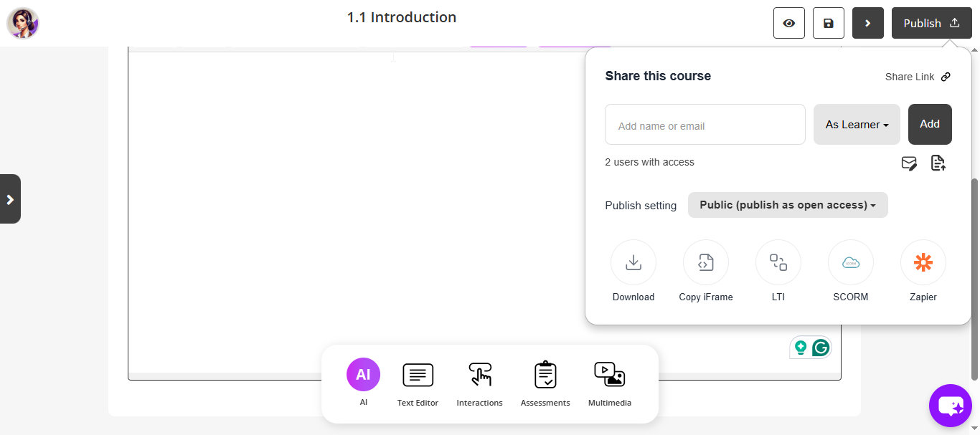The height and width of the screenshot is (435, 980).
Task: Open the As Learner role dropdown
Action: (856, 124)
